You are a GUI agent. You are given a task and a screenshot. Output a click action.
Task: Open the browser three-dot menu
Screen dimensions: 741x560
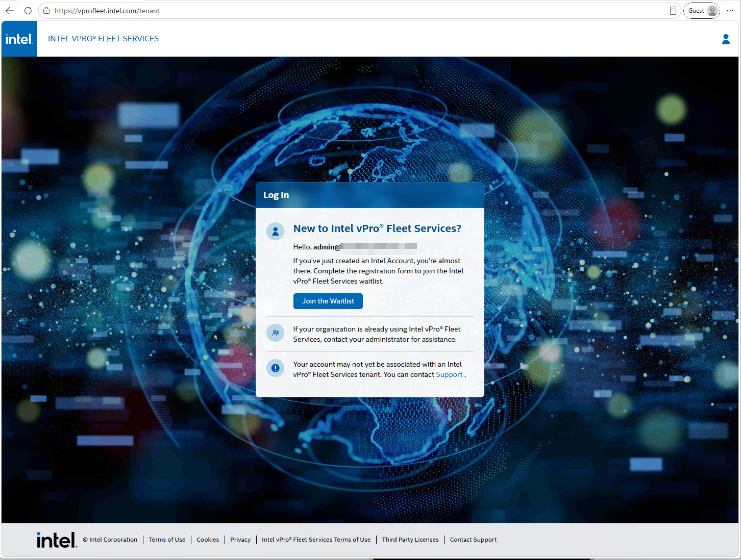(730, 11)
